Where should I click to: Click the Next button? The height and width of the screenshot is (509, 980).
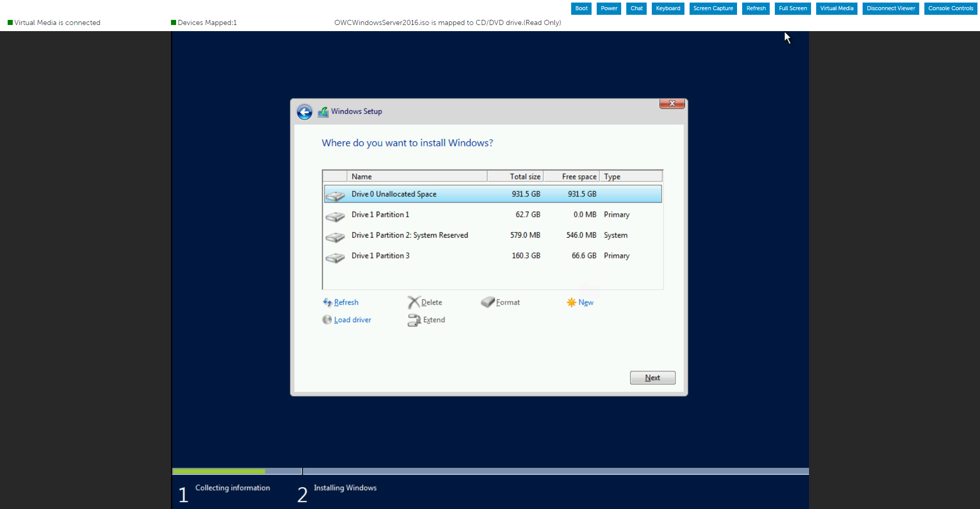(x=652, y=378)
